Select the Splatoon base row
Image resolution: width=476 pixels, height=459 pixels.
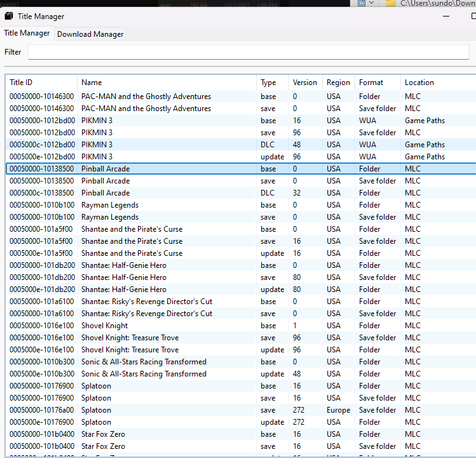[241, 386]
